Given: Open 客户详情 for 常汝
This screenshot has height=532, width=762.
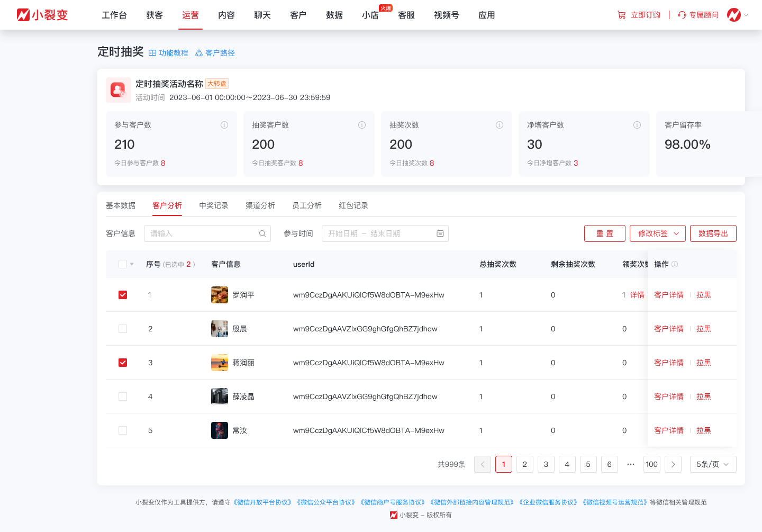Looking at the screenshot, I should tap(669, 430).
